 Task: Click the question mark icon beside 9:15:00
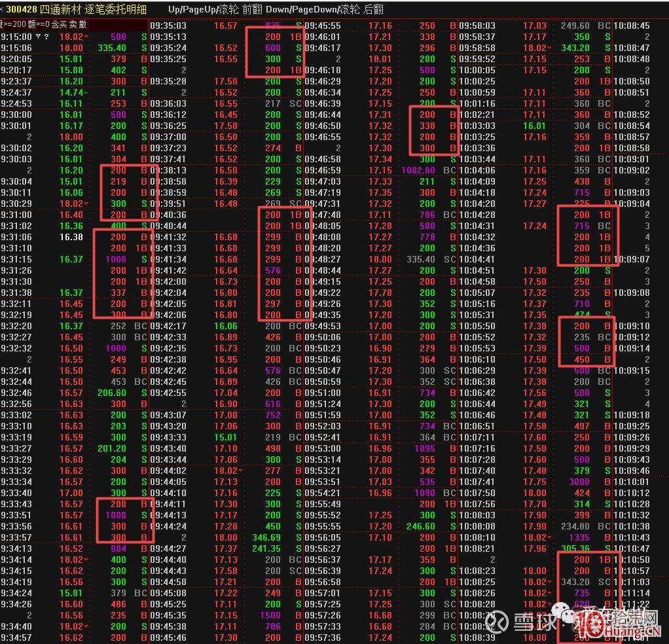pos(46,37)
